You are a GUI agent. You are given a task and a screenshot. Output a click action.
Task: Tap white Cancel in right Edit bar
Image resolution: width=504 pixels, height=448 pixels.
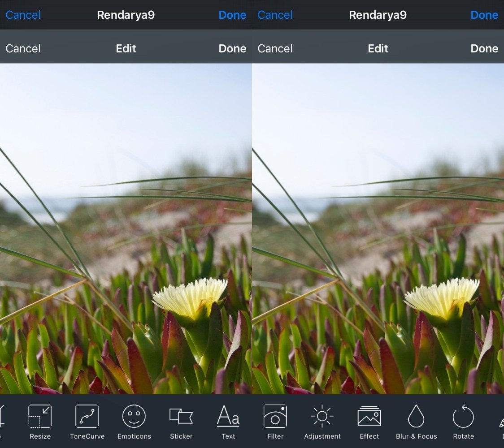(x=275, y=48)
